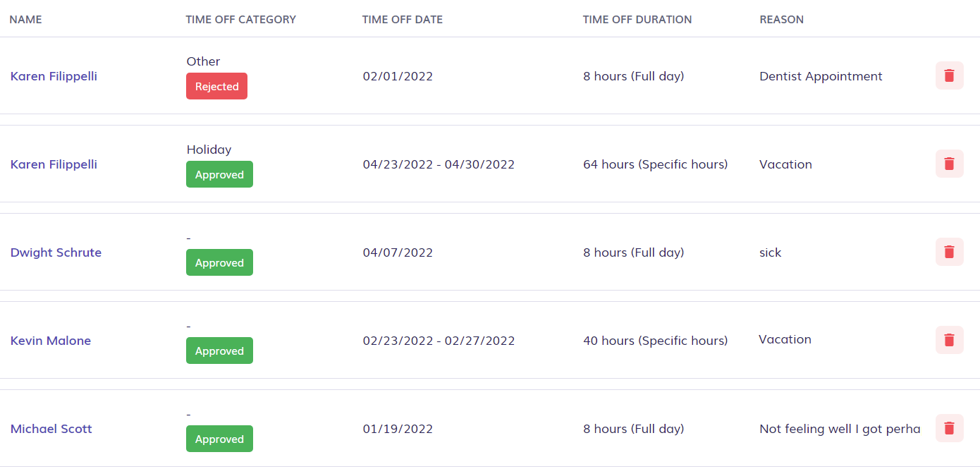Open Karen Filippelli link in Rejected row
Viewport: 980px width, 469px height.
click(54, 76)
